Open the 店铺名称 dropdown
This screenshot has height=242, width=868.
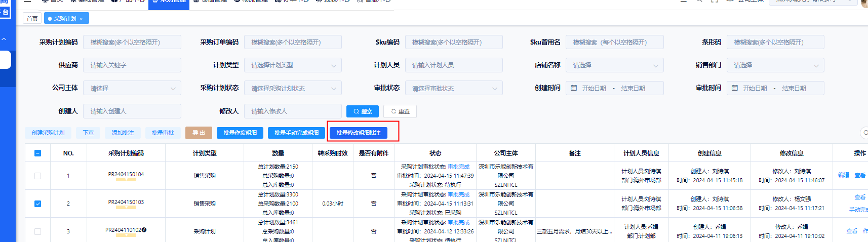[x=615, y=65]
